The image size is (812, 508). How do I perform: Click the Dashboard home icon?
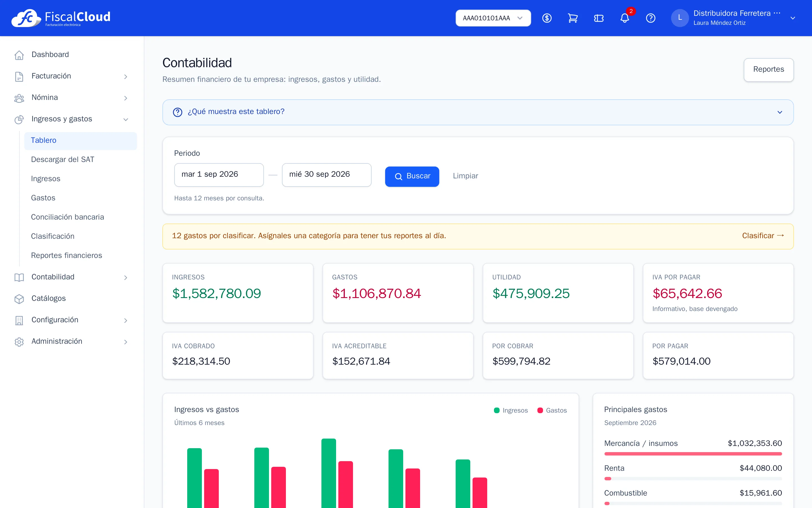(19, 55)
